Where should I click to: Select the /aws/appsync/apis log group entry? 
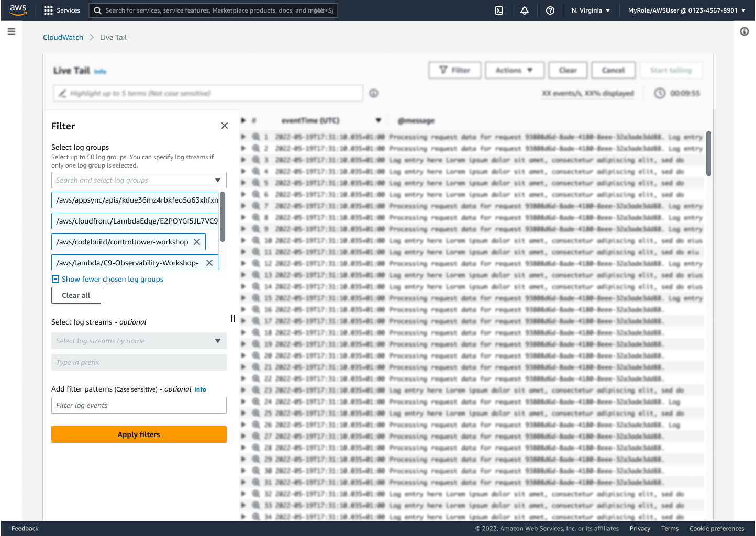135,200
